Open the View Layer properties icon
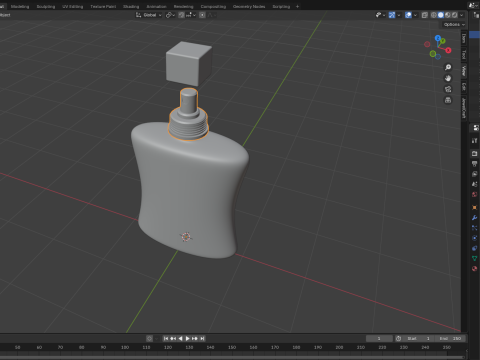 pos(475,174)
